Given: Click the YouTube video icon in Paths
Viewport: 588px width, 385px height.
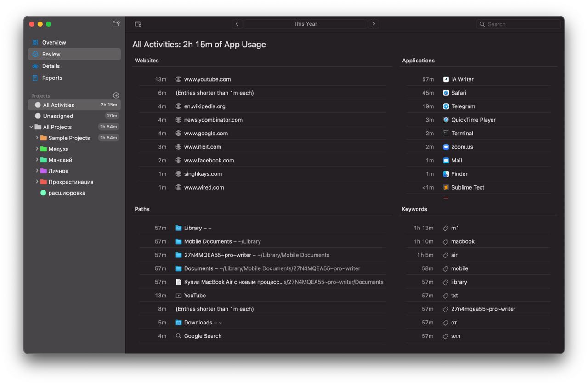Looking at the screenshot, I should coord(179,296).
